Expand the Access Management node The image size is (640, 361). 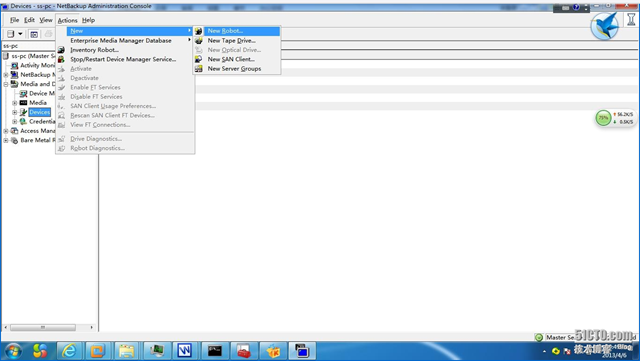coord(6,131)
